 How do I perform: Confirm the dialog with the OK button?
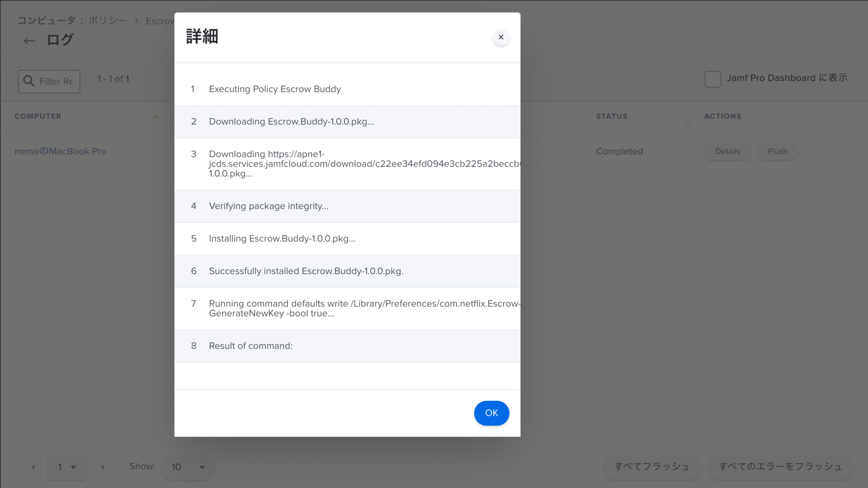491,413
